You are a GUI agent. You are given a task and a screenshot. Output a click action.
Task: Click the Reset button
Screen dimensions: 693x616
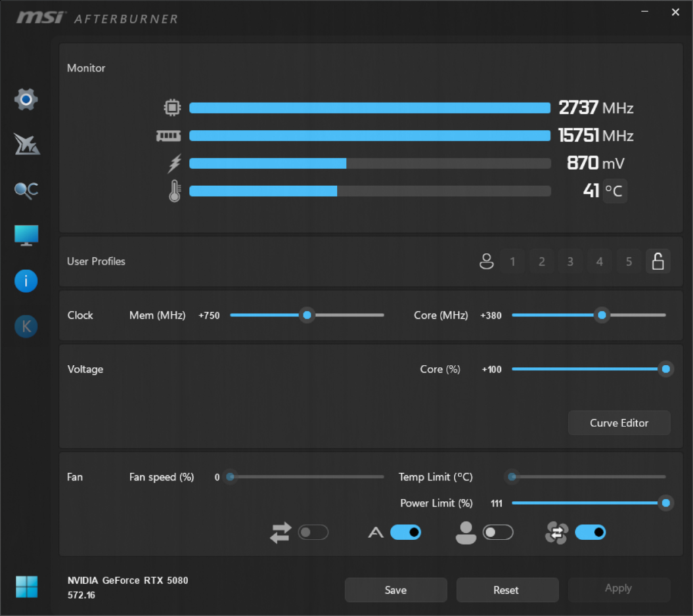[x=508, y=590]
